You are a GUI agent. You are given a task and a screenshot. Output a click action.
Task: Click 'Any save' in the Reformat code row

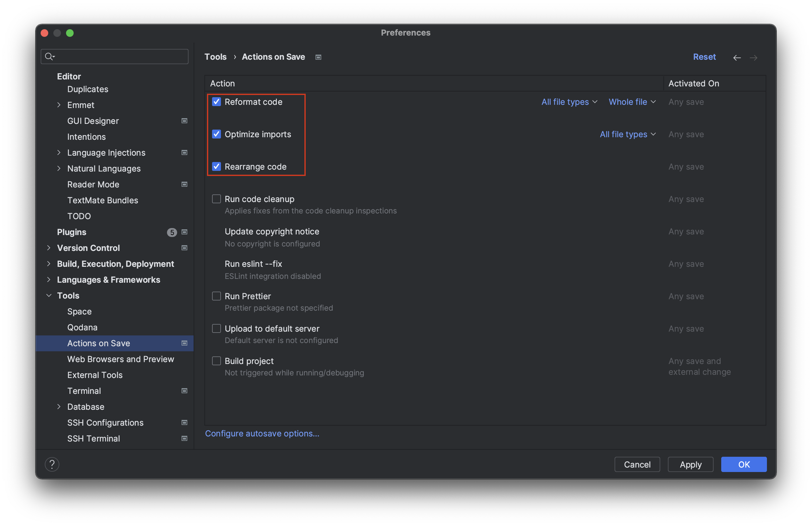tap(686, 102)
